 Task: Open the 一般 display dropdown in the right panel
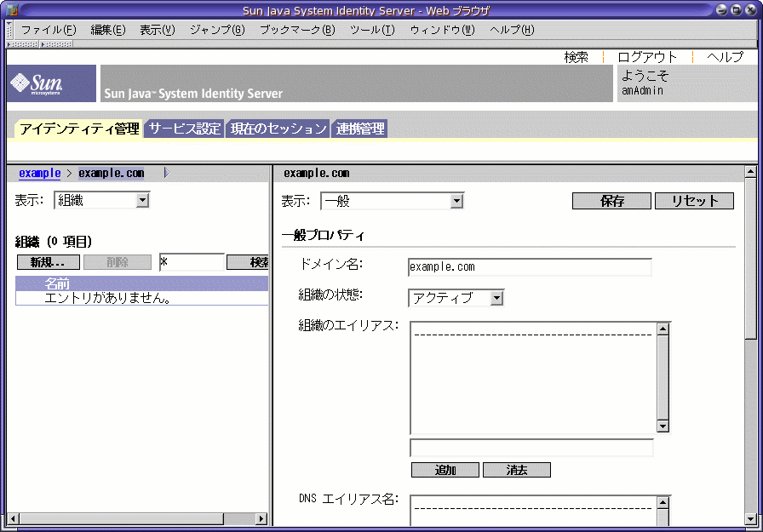[x=393, y=201]
